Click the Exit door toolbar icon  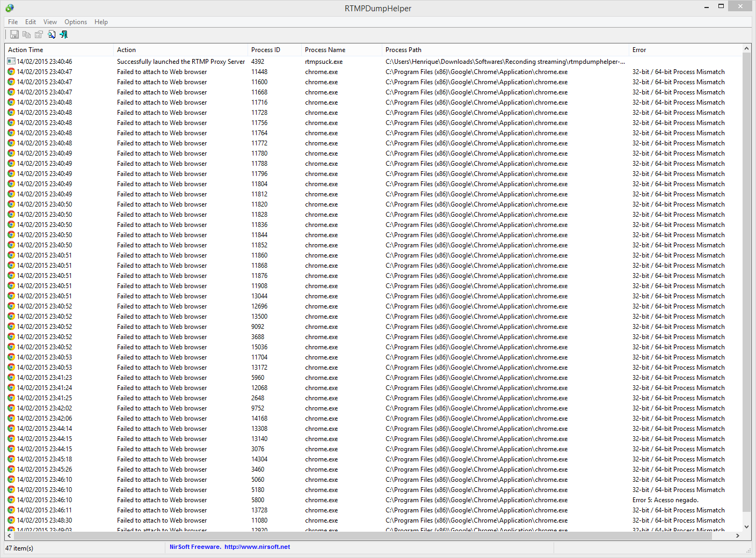pos(64,34)
